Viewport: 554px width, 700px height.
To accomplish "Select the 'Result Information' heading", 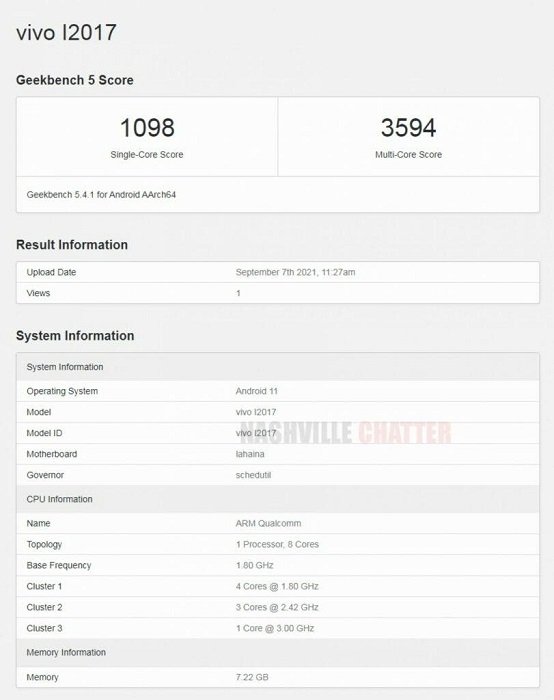I will 72,245.
